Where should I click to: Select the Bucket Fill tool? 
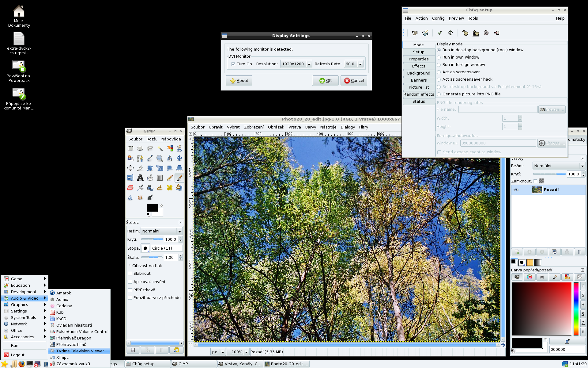[x=150, y=178]
